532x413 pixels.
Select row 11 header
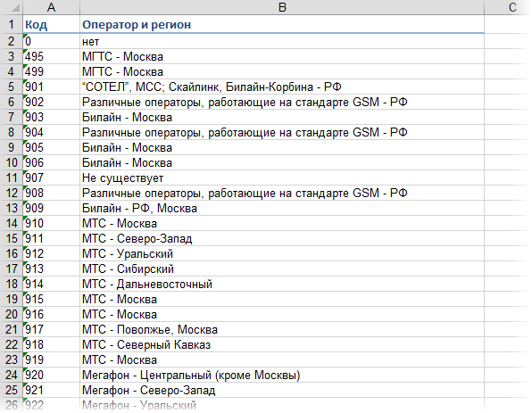click(12, 178)
